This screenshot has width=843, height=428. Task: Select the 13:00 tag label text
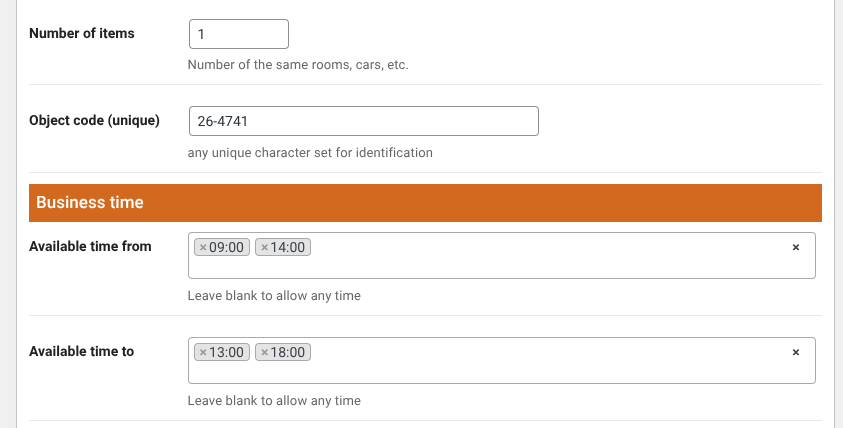(x=227, y=352)
